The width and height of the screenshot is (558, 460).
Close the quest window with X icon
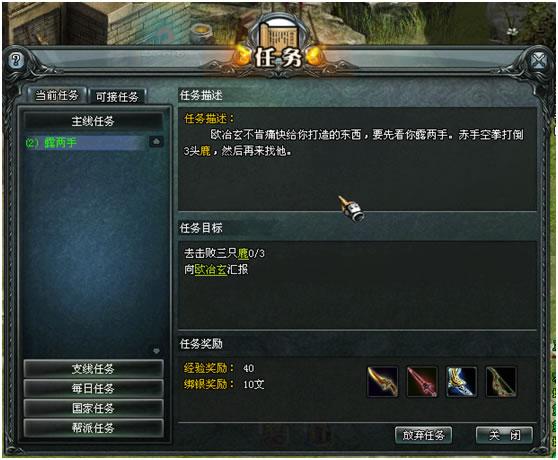[539, 61]
